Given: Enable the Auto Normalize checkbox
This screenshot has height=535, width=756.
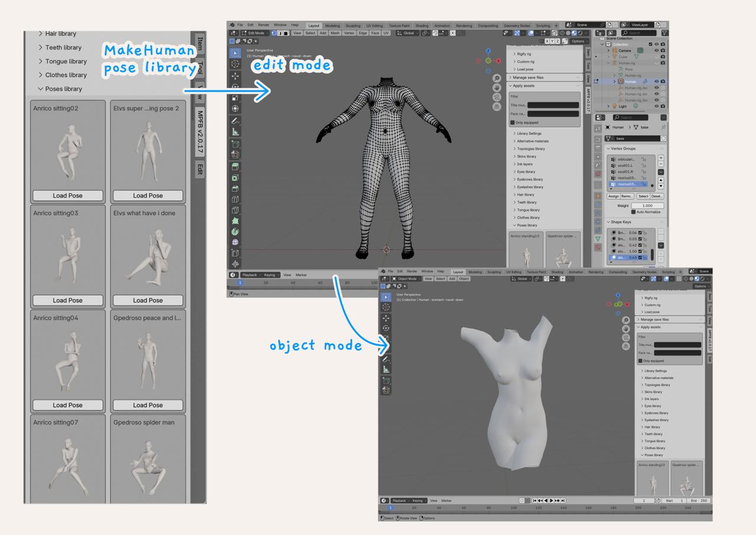Looking at the screenshot, I should coord(634,212).
